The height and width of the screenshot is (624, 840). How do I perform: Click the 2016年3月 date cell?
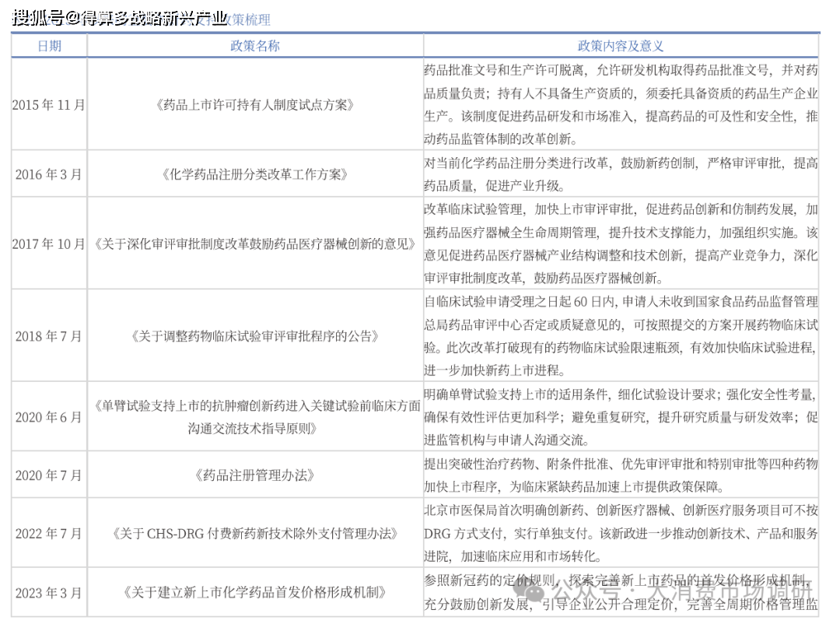[49, 174]
